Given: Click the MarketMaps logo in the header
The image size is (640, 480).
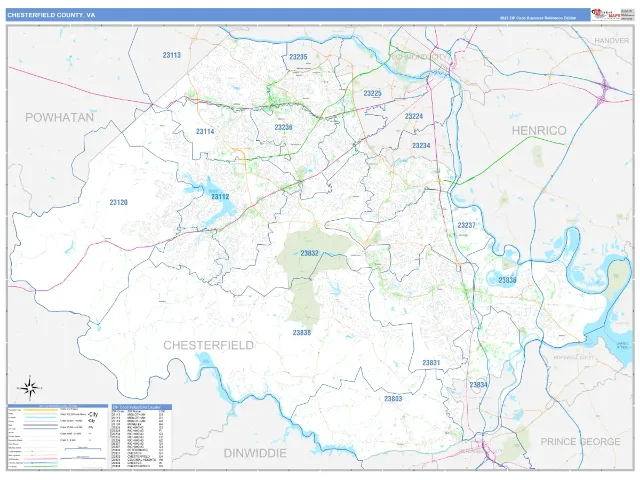Looking at the screenshot, I should tap(606, 14).
